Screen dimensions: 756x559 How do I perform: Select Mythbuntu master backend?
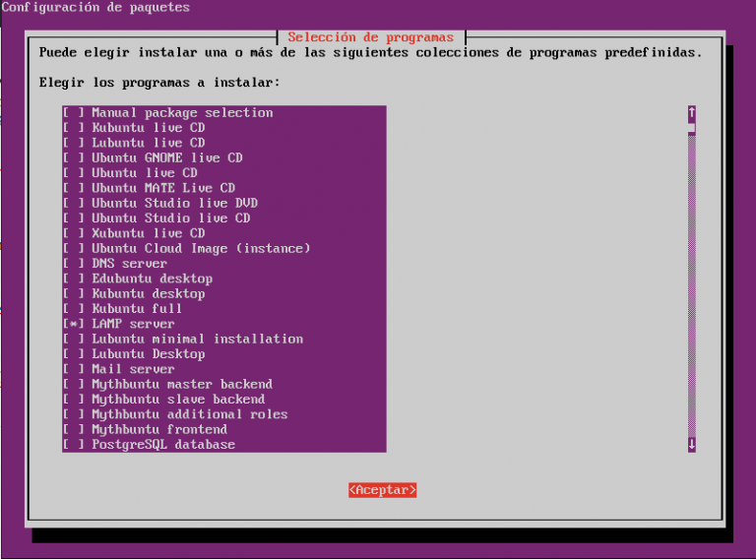(73, 384)
